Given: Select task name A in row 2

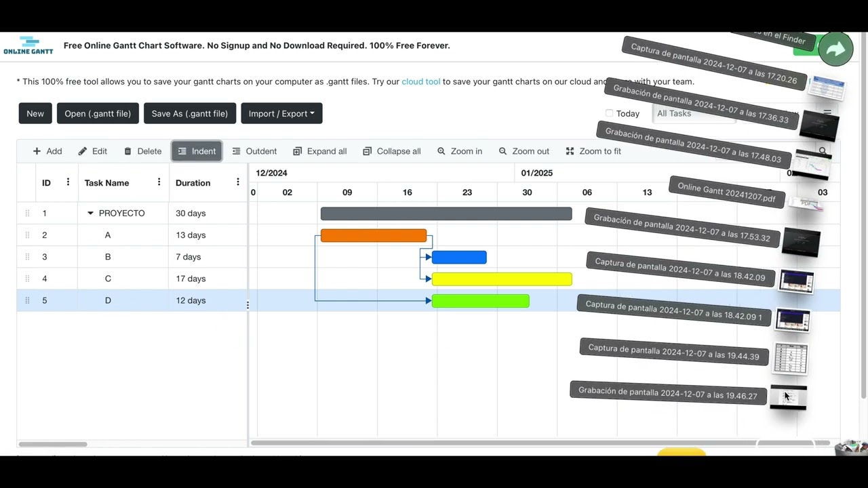Looking at the screenshot, I should [108, 235].
